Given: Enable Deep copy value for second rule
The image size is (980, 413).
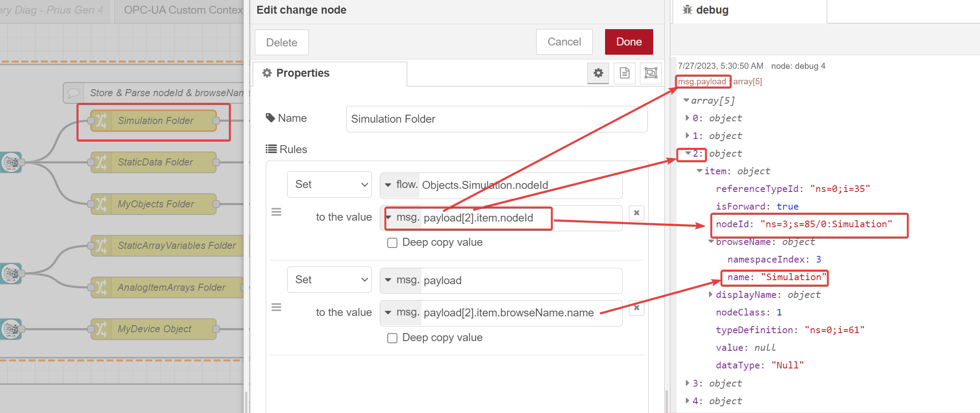Looking at the screenshot, I should coord(392,338).
